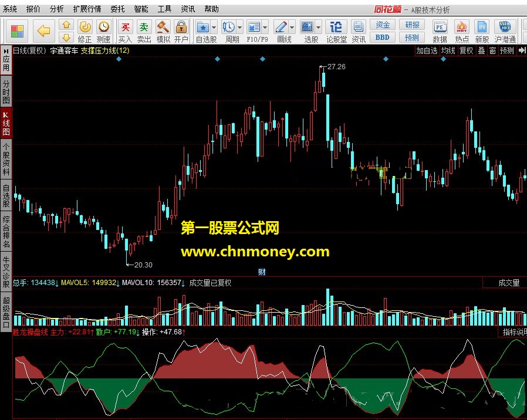Viewport: 527px width, 420px height.
Task: Open the 委托 menu
Action: (117, 9)
